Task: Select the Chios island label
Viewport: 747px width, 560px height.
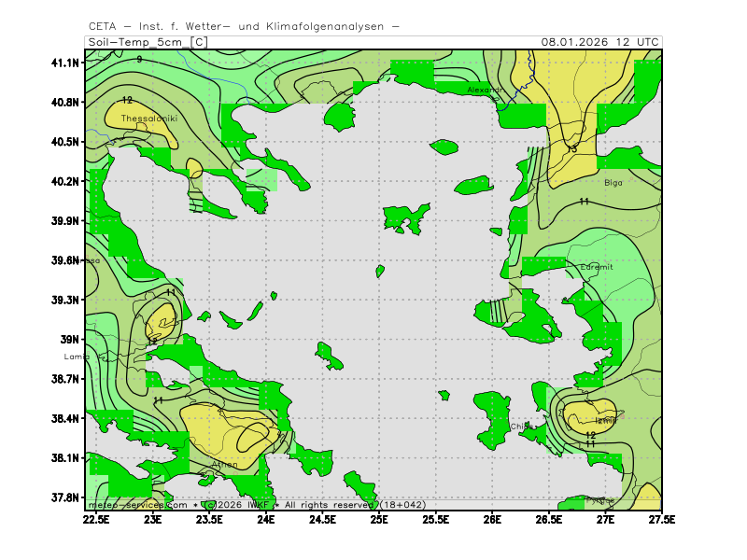Action: tap(521, 427)
